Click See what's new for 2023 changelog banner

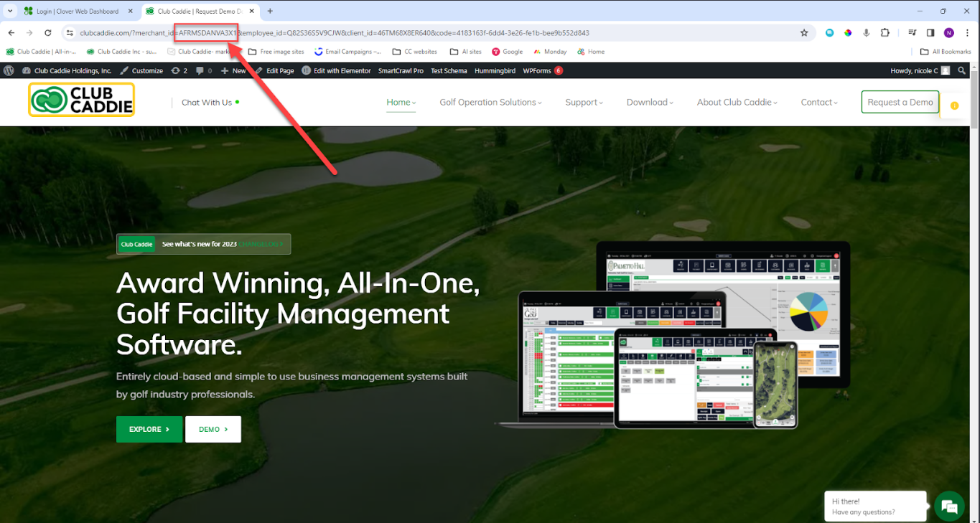(204, 244)
